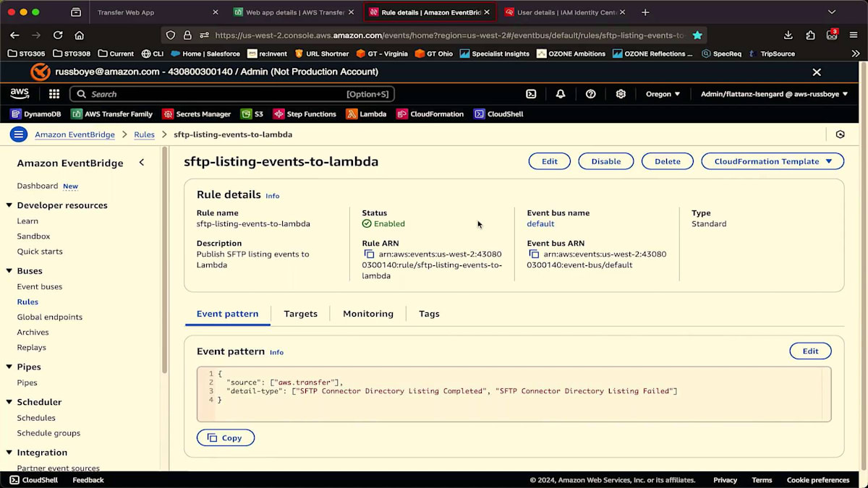This screenshot has width=868, height=488.
Task: Bookmark star in the address bar
Action: tap(697, 35)
